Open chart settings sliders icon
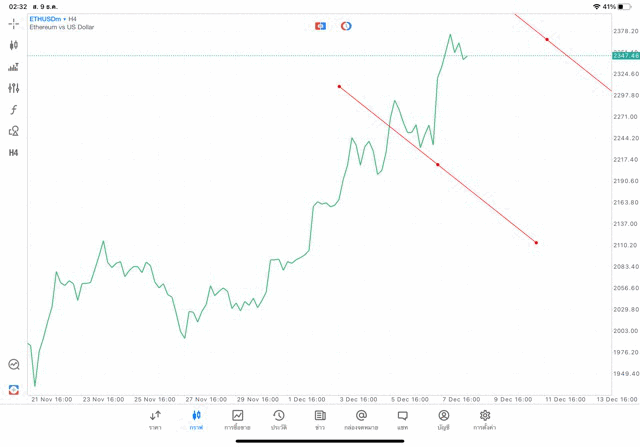This screenshot has height=447, width=640. point(14,88)
